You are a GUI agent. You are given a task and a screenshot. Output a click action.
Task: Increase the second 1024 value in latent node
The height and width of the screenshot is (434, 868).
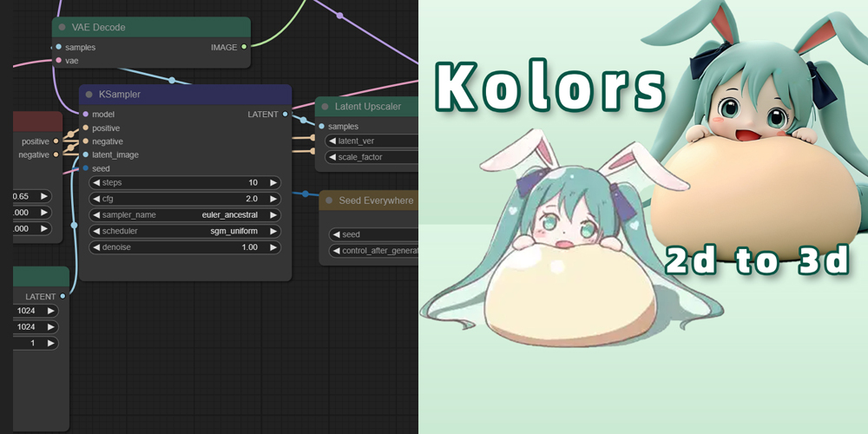(x=51, y=326)
